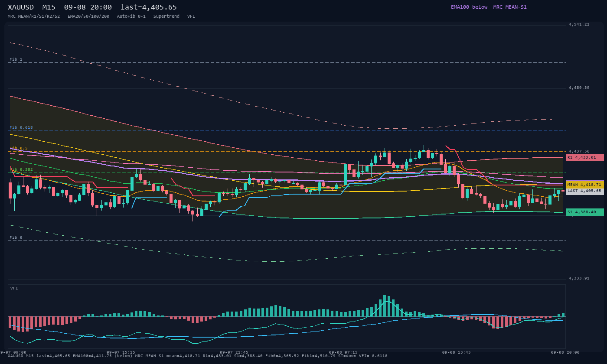Click the AutoFib 0-1 legend entry
Image resolution: width=607 pixels, height=364 pixels.
[131, 16]
